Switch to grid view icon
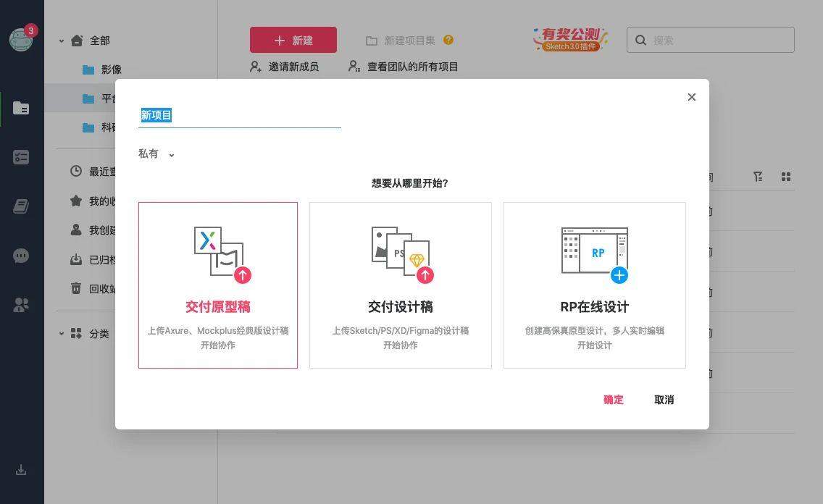823x504 pixels. (786, 177)
